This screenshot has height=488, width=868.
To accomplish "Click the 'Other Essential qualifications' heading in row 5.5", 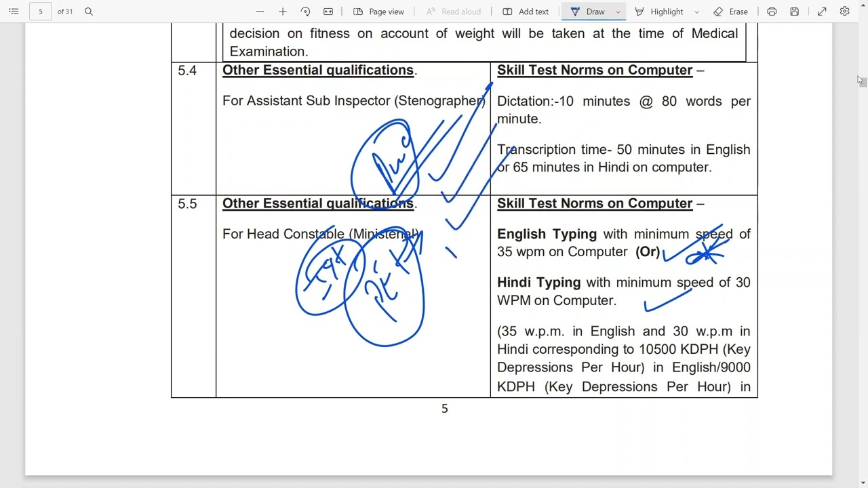I will point(318,203).
